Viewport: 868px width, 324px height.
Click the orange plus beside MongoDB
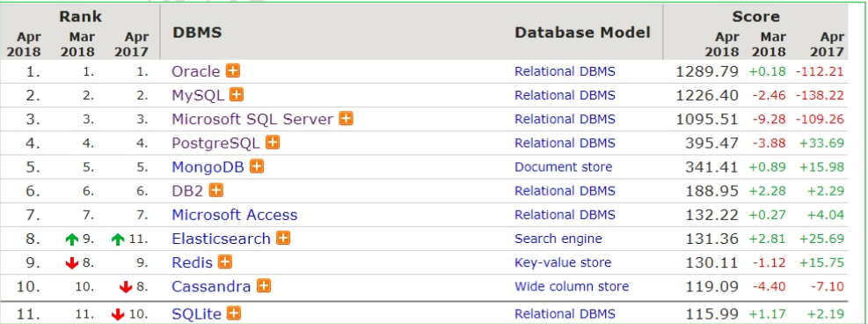[256, 166]
